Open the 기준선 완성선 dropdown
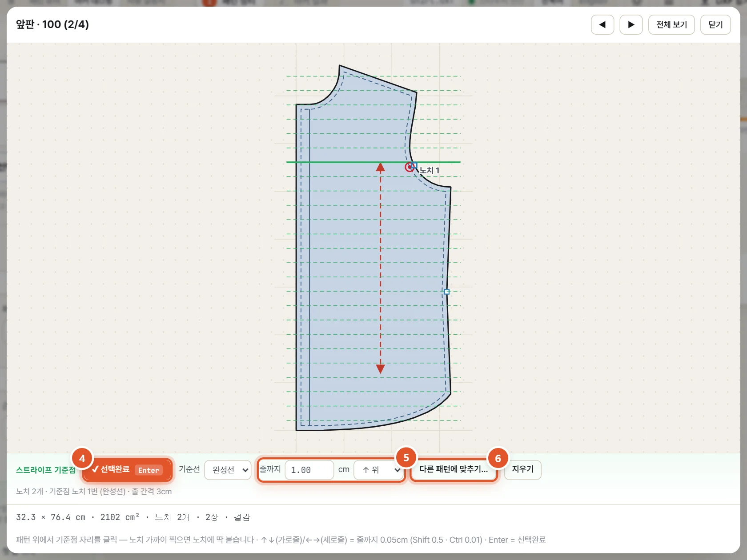747x560 pixels. click(x=228, y=470)
